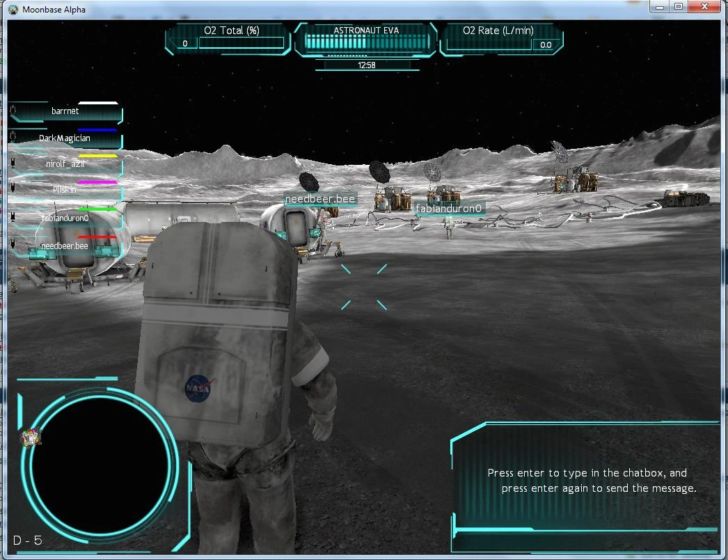Click the rover parked on the far right
Screen dimensions: 728x560
click(x=686, y=198)
